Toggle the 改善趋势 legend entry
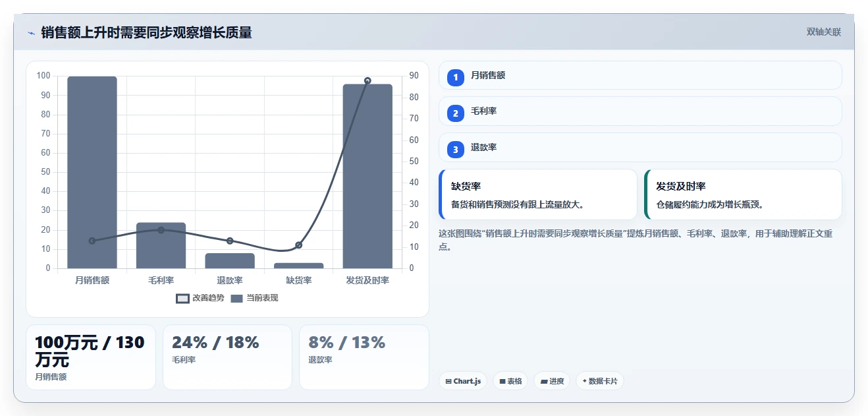This screenshot has width=868, height=416. click(x=201, y=298)
